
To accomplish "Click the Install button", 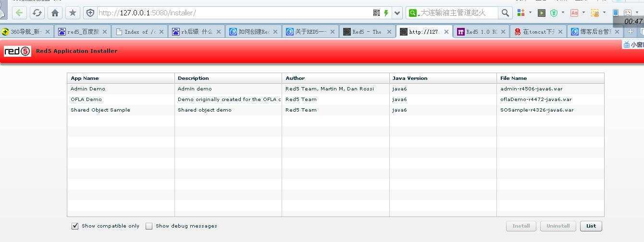I will pyautogui.click(x=521, y=226).
